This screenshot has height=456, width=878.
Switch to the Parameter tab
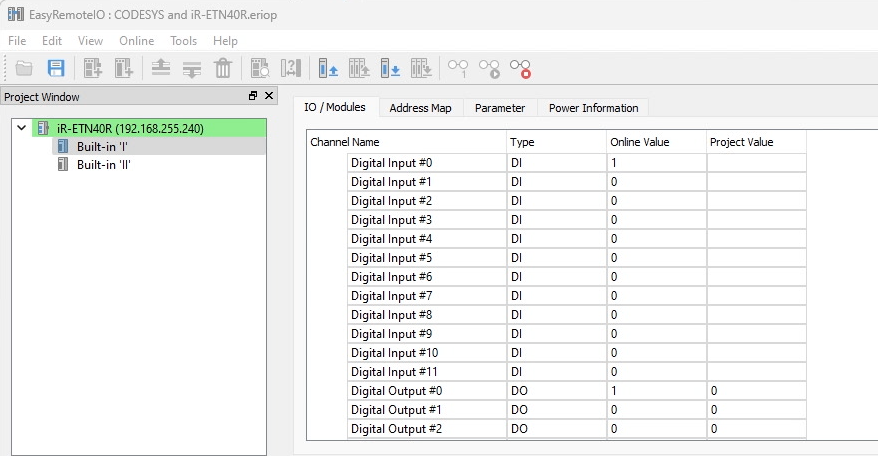[x=500, y=108]
